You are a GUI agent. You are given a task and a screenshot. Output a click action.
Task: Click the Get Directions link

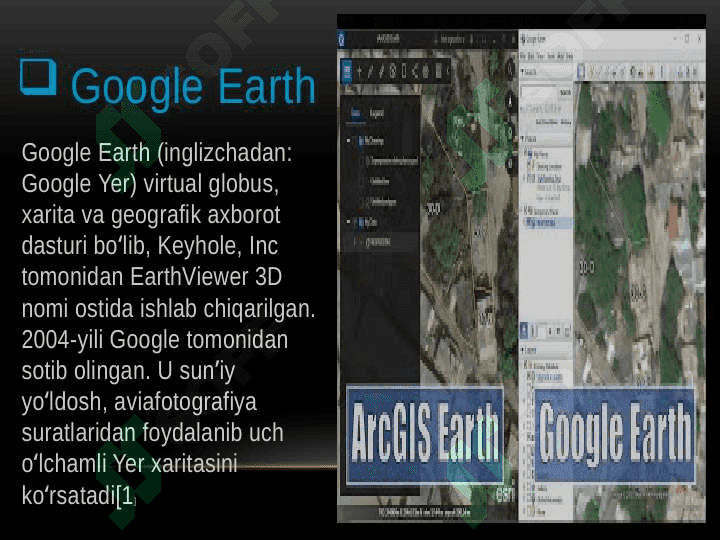tap(546, 122)
